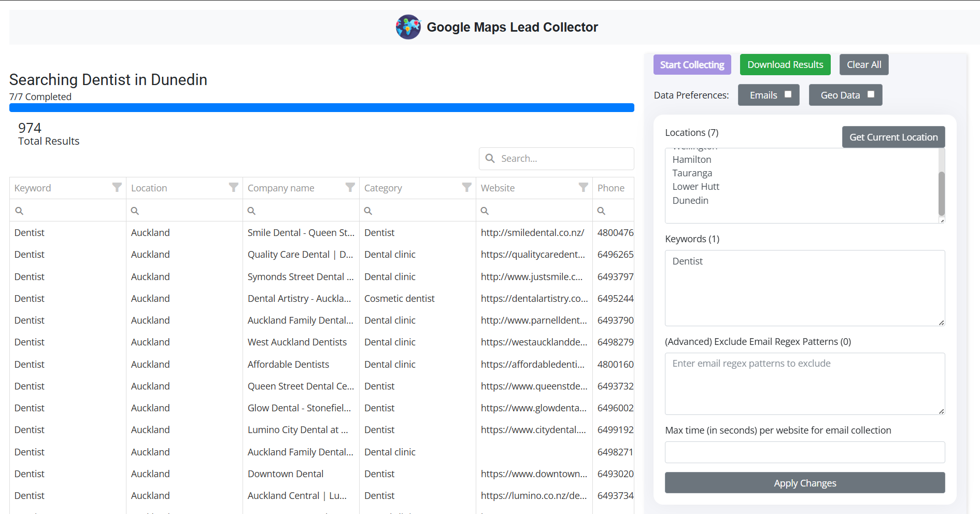Screen dimensions: 980x514
Task: Click the Google Maps Lead Collector globe logo
Action: pyautogui.click(x=408, y=27)
